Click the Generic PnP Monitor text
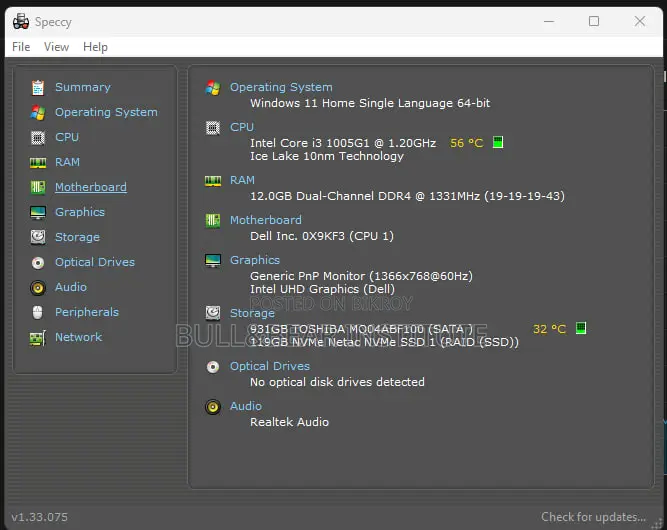The image size is (667, 530). (361, 276)
